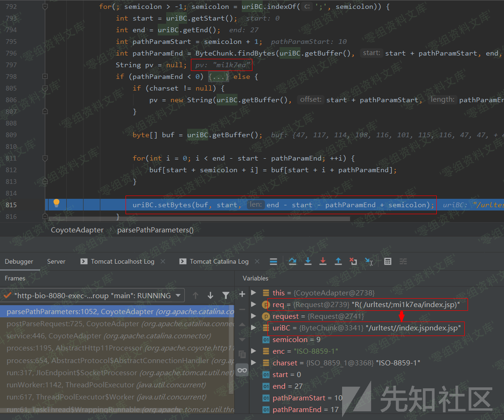Expand the collapsed {...} block on line 798
The image size is (504, 420).
[218, 77]
